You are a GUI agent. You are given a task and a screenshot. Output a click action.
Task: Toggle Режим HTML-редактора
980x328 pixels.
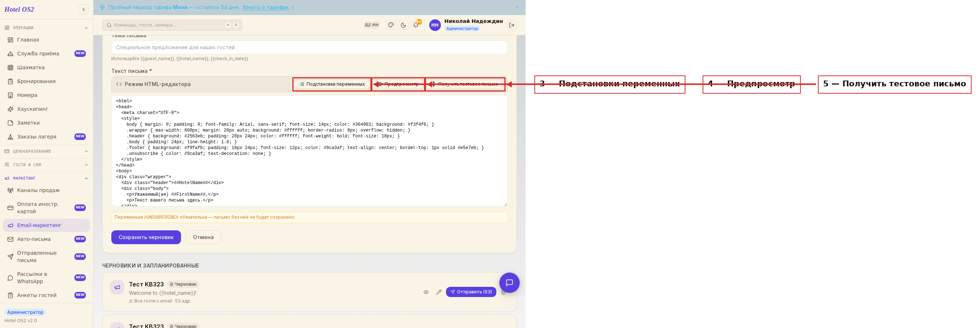tap(153, 85)
